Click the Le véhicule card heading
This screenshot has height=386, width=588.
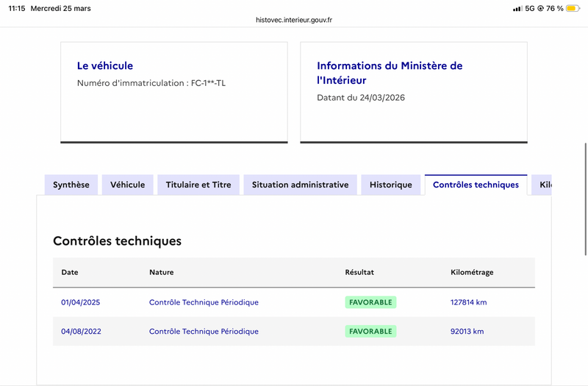point(105,66)
